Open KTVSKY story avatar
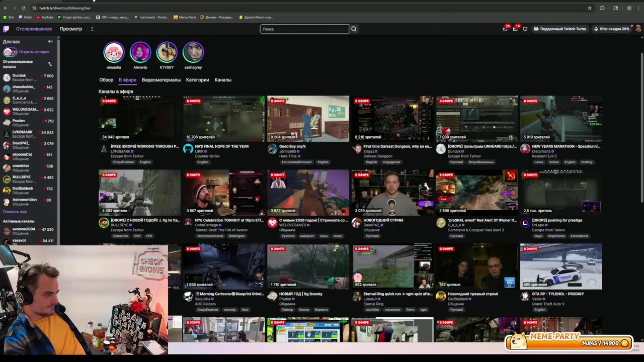This screenshot has height=362, width=644. (167, 52)
